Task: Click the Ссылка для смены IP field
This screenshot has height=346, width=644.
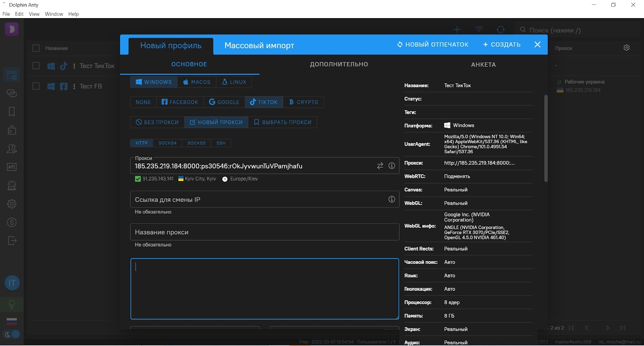Action: 264,199
